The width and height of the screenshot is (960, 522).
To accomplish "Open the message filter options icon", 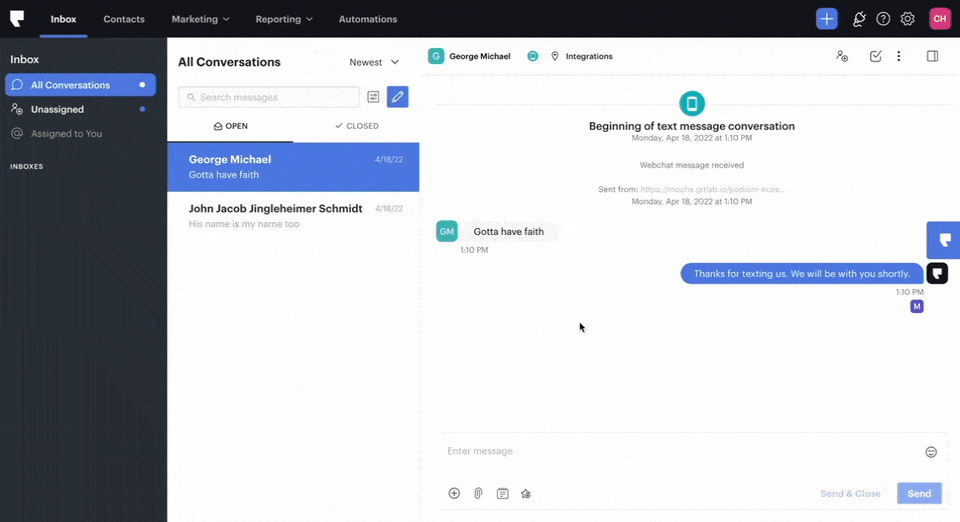I will (373, 97).
